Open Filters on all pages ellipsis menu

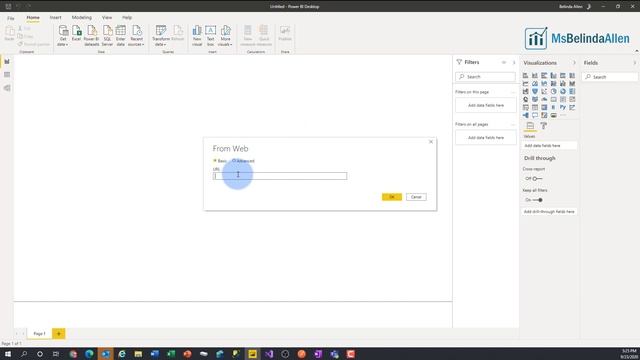coord(513,124)
